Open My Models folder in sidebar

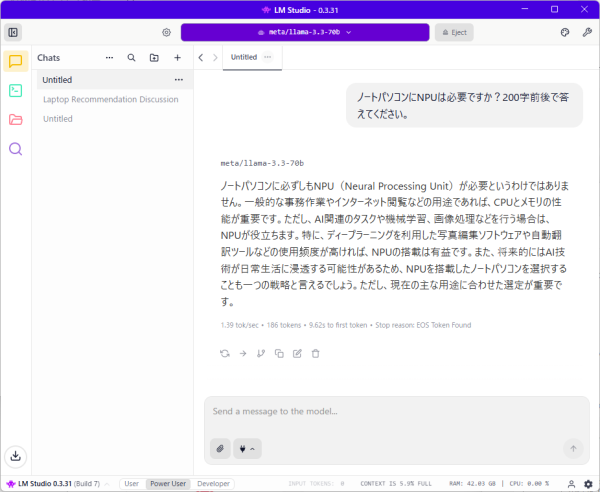coord(15,120)
